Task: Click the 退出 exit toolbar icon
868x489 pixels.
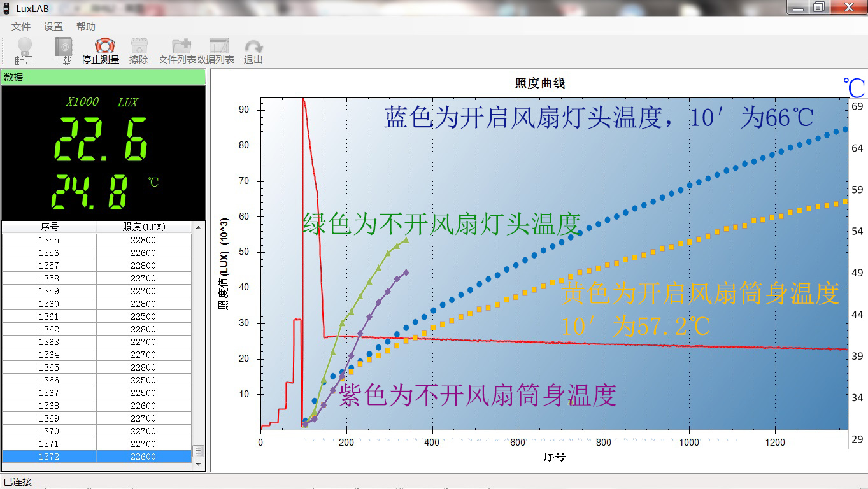Action: pos(253,51)
